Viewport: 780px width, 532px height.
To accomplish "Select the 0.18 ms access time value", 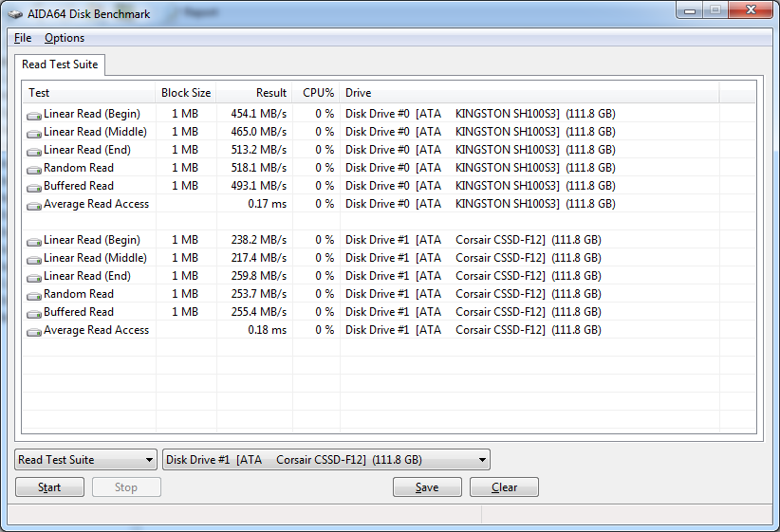I will point(268,330).
